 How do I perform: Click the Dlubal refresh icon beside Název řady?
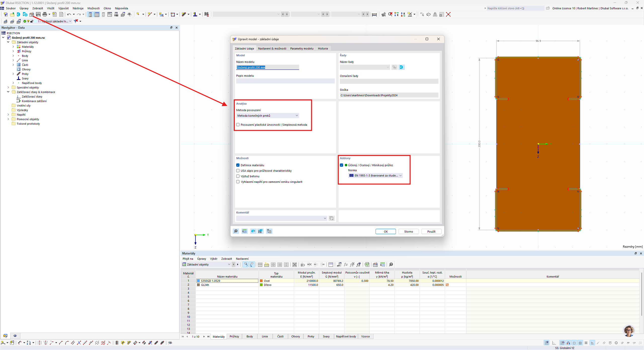coord(401,67)
